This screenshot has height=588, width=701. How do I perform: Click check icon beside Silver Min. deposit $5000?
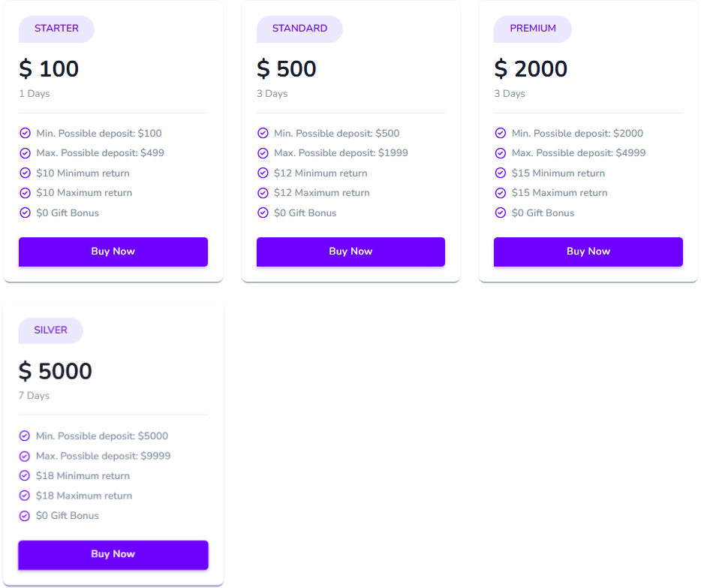pyautogui.click(x=25, y=436)
